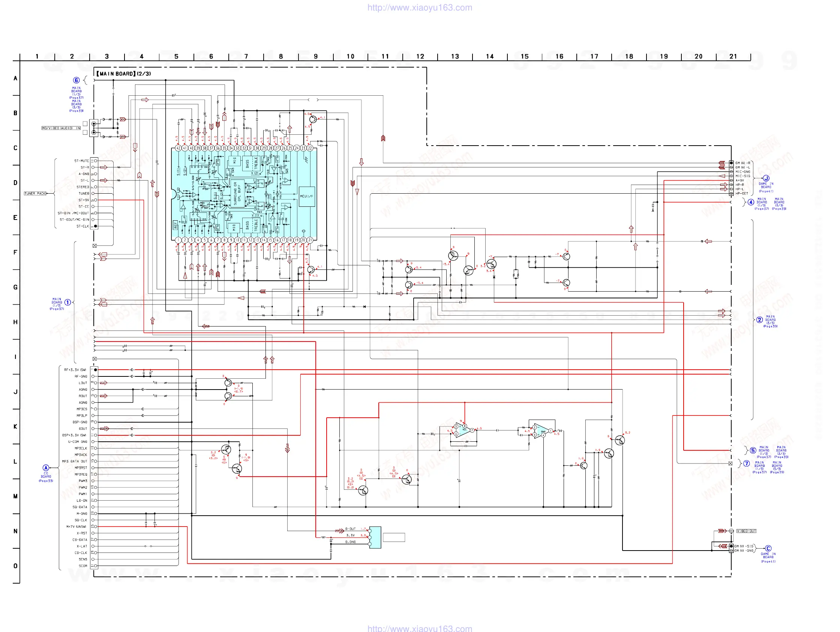Screen dimensions: 840x632
Task: Select the MD/VIDEO (AUDIO) IN label
Action: [x=61, y=128]
